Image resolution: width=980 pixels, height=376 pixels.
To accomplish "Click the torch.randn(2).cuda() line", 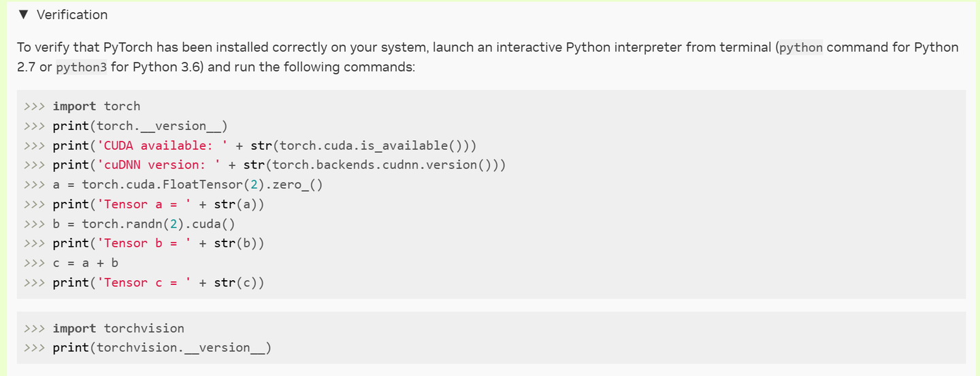I will coord(158,224).
